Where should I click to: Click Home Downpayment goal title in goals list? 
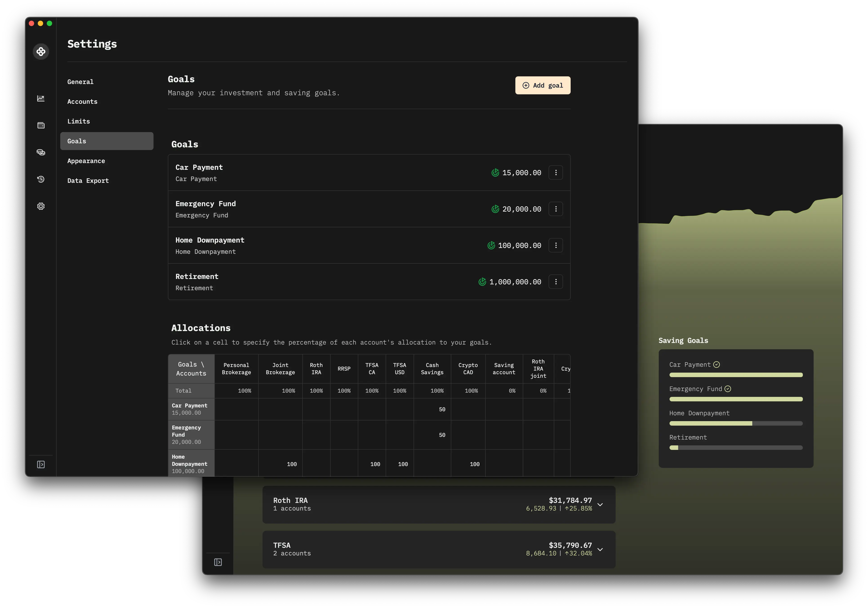pos(210,240)
